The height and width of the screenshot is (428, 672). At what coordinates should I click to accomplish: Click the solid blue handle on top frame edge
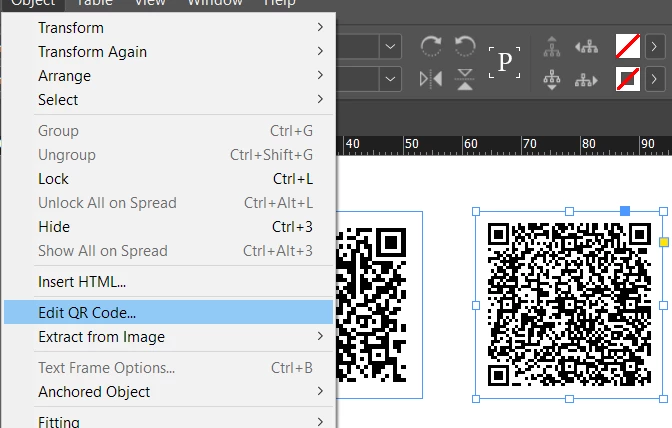click(625, 210)
